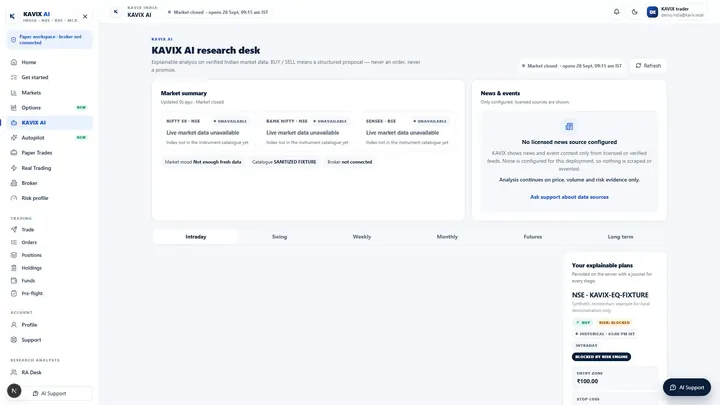Click the NSE KAVIX-EQ-FIXTURE plan card

pyautogui.click(x=615, y=328)
